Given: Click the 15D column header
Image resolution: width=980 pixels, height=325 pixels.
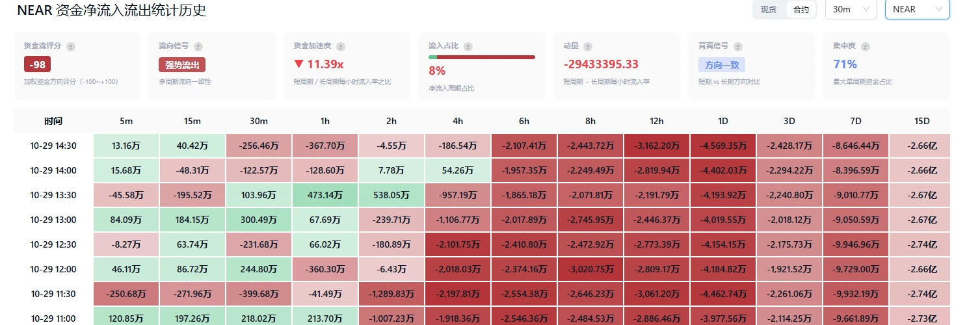Looking at the screenshot, I should pyautogui.click(x=922, y=121).
